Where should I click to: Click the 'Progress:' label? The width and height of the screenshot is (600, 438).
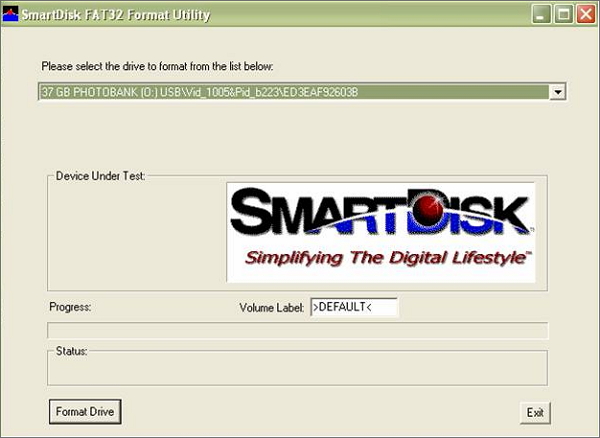pos(70,307)
